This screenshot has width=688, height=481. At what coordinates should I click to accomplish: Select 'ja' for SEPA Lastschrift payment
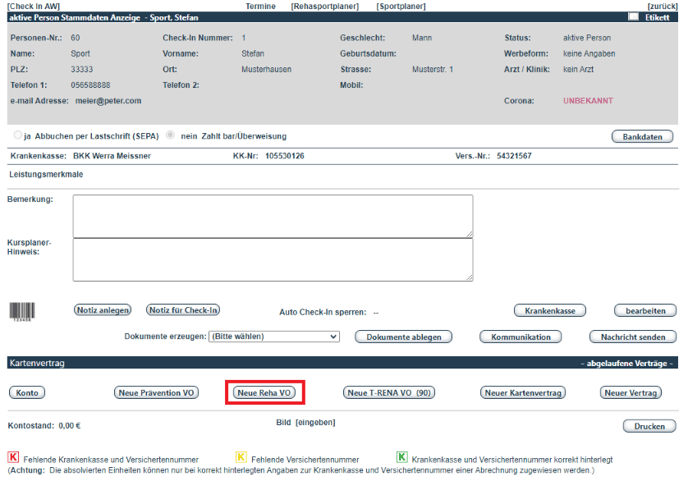(x=18, y=135)
